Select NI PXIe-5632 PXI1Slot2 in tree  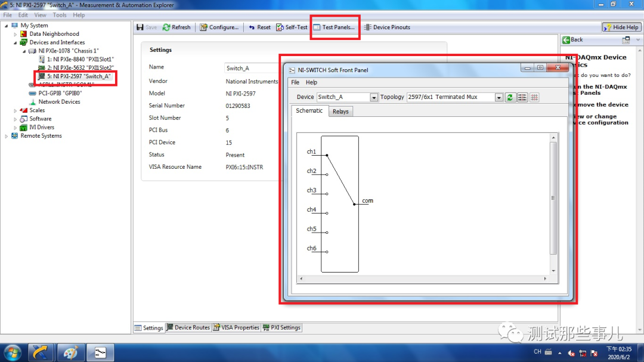[80, 68]
